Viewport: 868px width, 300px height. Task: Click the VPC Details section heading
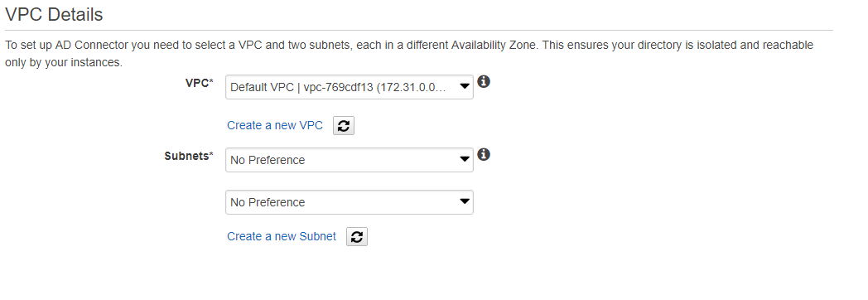click(x=54, y=14)
